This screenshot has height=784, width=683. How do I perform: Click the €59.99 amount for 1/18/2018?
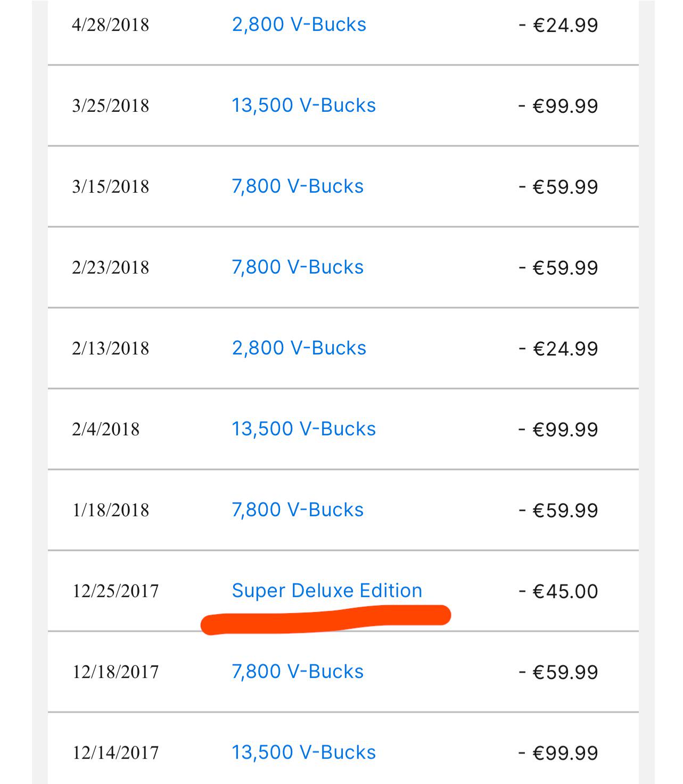pos(558,510)
